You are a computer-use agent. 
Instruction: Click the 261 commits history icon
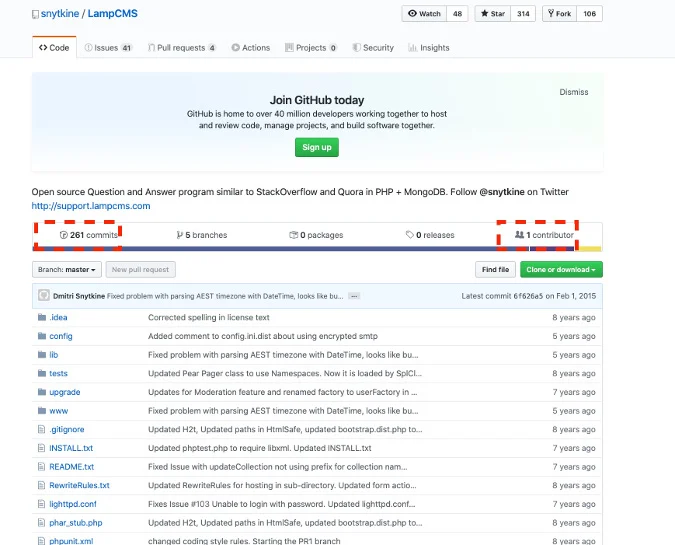[x=64, y=235]
